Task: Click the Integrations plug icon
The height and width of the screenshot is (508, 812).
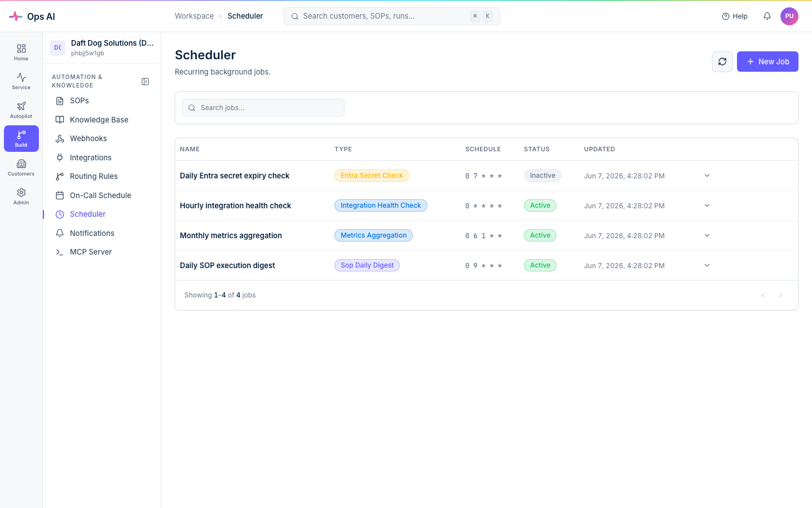Action: tap(60, 157)
